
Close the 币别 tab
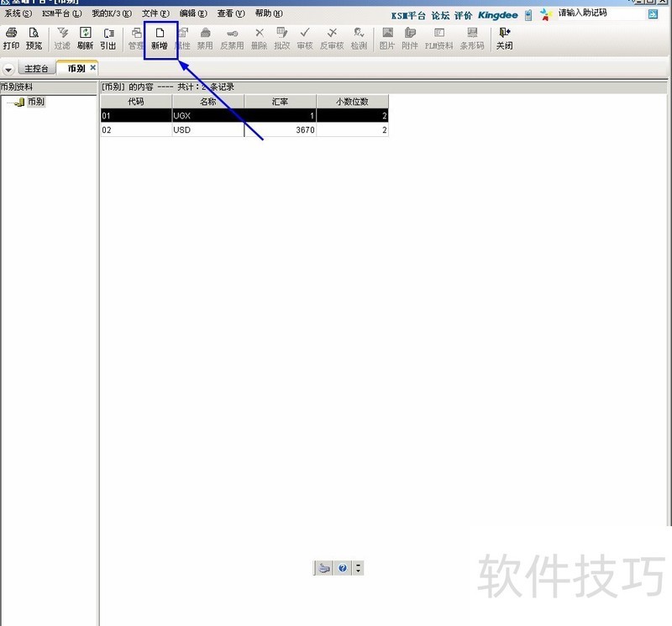coord(93,67)
